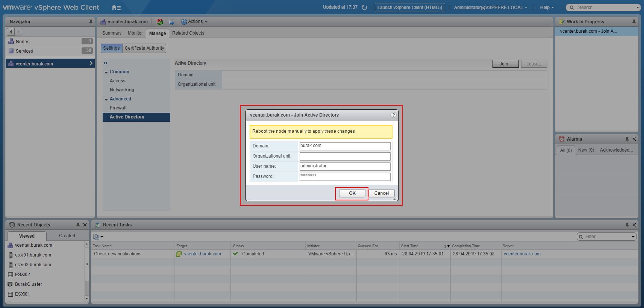
Task: Click the Password input field
Action: [x=345, y=177]
